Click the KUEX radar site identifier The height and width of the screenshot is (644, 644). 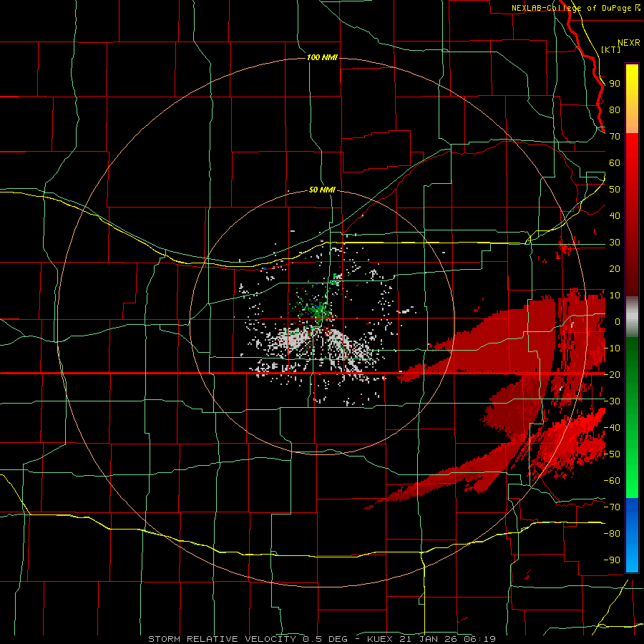[381, 639]
